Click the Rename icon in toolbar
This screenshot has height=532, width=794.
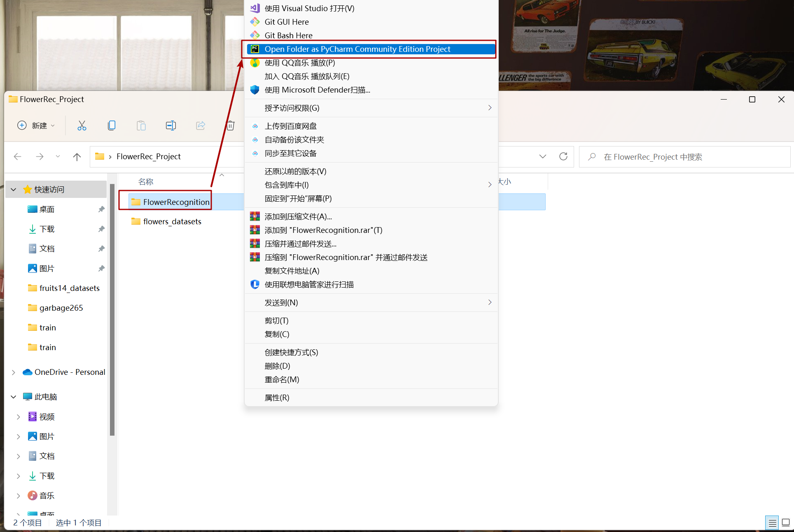(170, 125)
